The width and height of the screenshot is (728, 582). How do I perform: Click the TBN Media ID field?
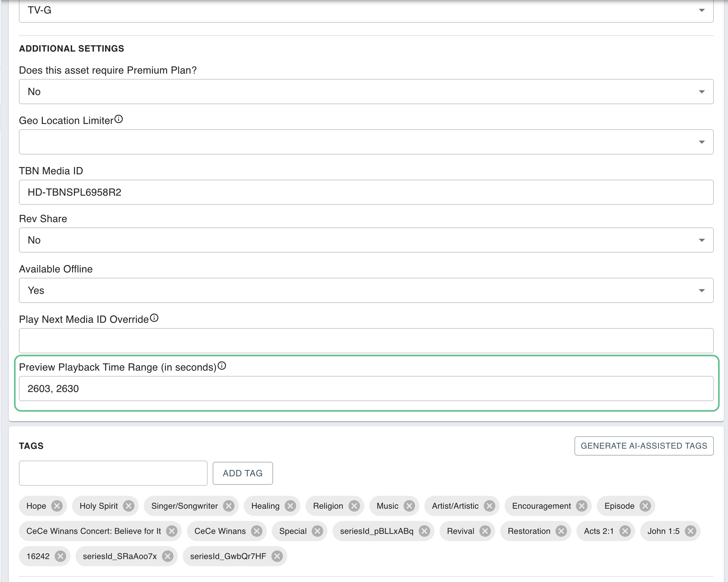(x=366, y=192)
